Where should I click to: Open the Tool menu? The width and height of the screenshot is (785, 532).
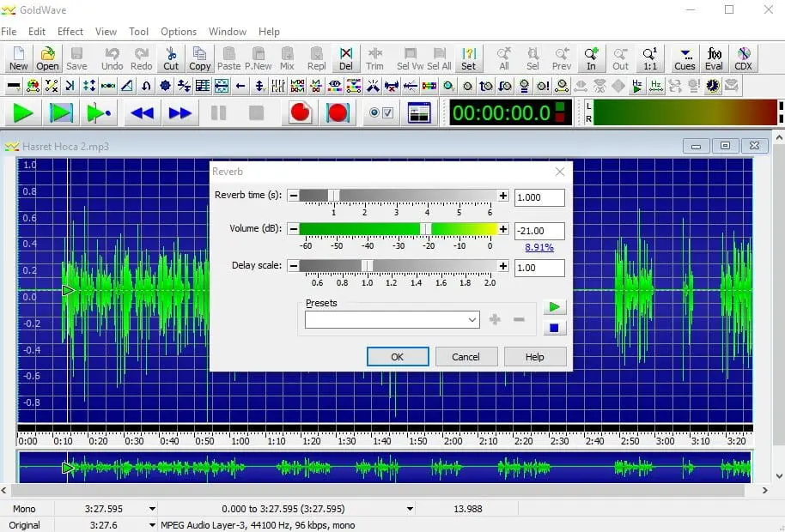pos(138,32)
